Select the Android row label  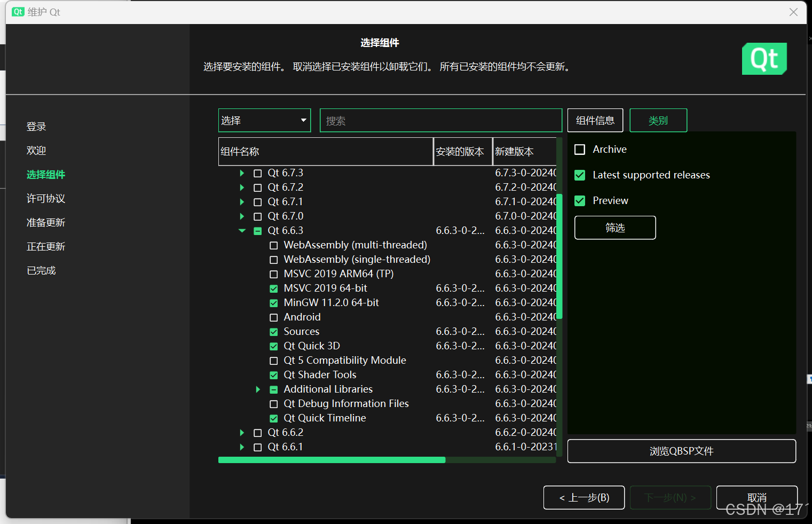click(302, 317)
